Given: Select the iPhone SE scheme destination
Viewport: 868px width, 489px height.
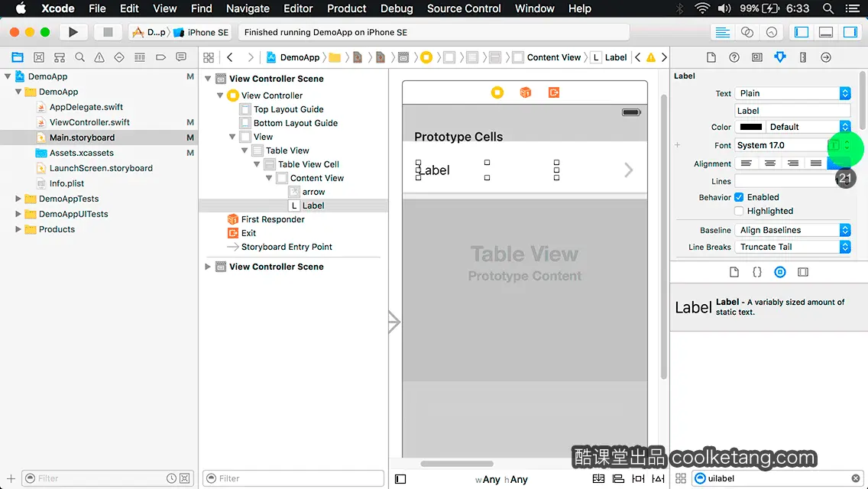Looking at the screenshot, I should pos(202,32).
